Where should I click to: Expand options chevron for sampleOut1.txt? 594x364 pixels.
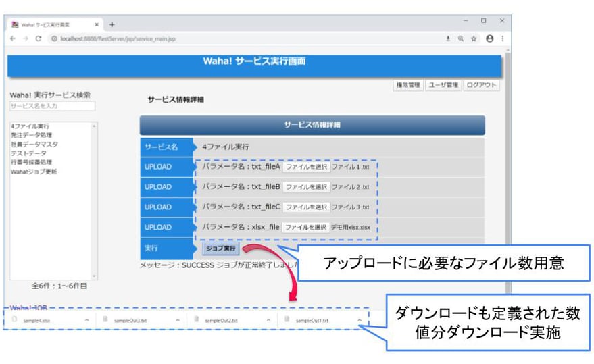(x=359, y=320)
